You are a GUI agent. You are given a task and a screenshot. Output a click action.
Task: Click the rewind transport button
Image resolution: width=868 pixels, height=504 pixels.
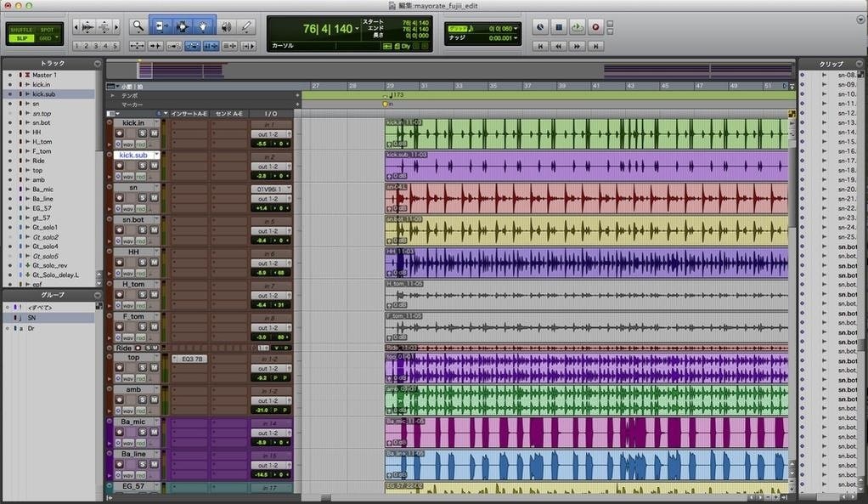pos(559,46)
